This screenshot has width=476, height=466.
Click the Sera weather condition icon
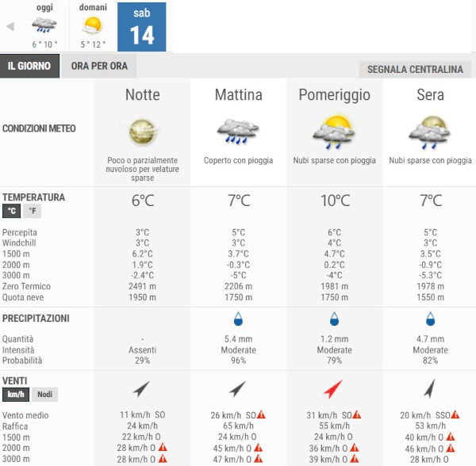tap(430, 132)
